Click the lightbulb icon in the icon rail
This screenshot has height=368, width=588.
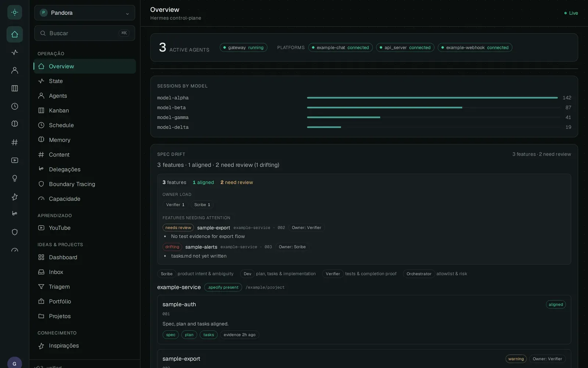15,178
